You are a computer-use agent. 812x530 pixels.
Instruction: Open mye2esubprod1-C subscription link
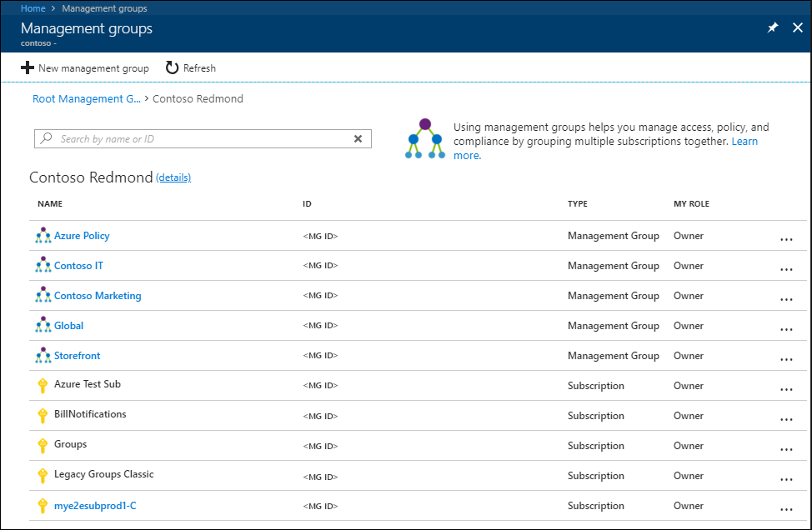tap(95, 506)
